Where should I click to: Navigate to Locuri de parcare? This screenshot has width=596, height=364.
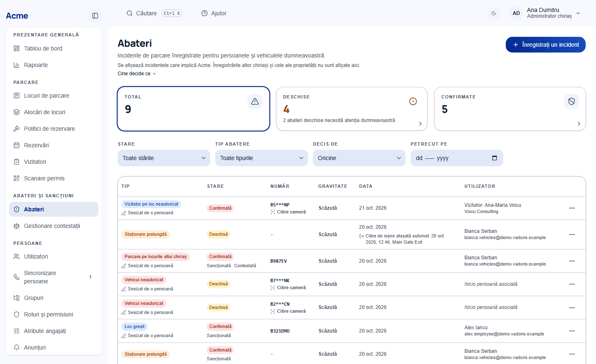coord(54,96)
